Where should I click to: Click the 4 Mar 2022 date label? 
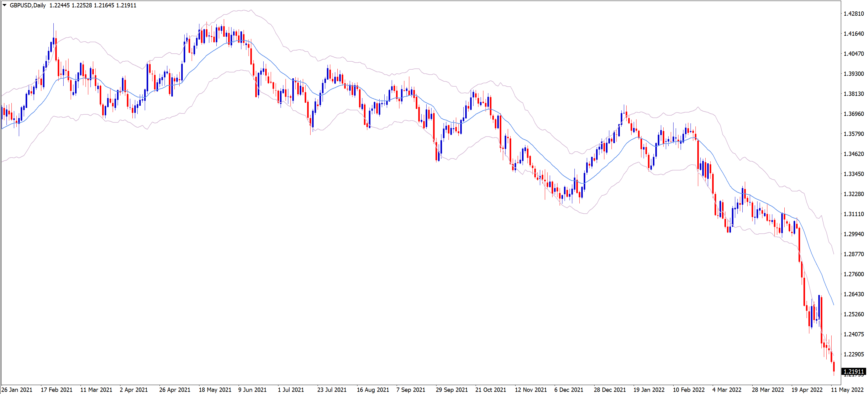tap(727, 390)
